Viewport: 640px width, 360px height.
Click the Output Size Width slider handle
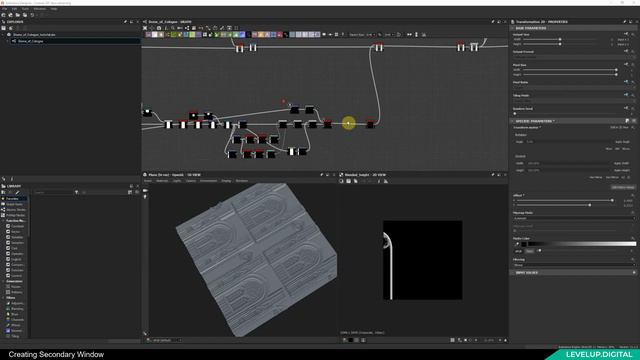[x=560, y=39]
